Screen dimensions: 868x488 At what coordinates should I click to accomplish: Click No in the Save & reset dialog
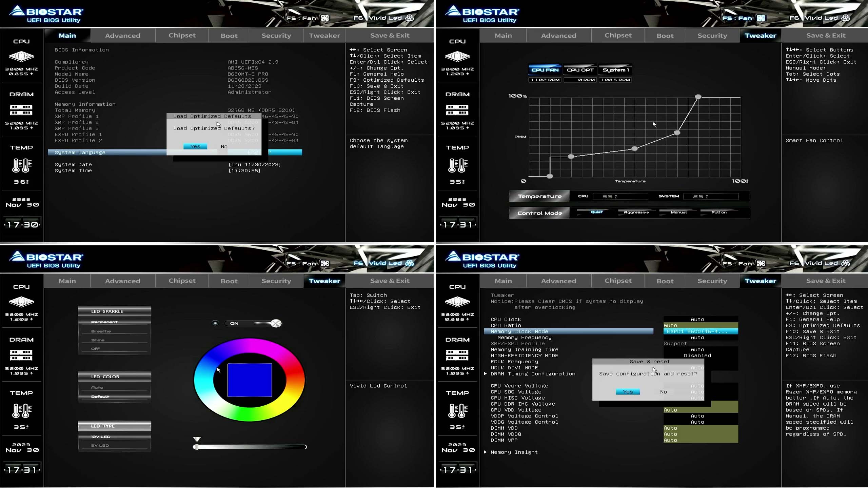click(663, 392)
